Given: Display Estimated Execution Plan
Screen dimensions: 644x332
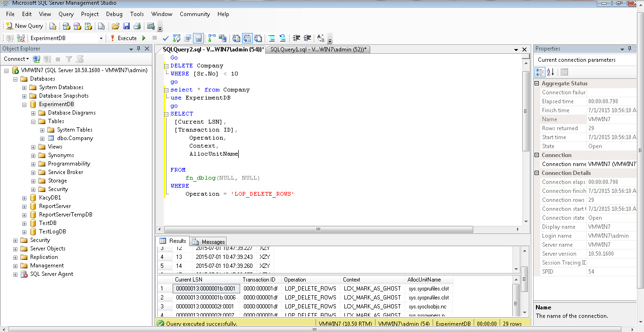Looking at the screenshot, I should pyautogui.click(x=176, y=38).
